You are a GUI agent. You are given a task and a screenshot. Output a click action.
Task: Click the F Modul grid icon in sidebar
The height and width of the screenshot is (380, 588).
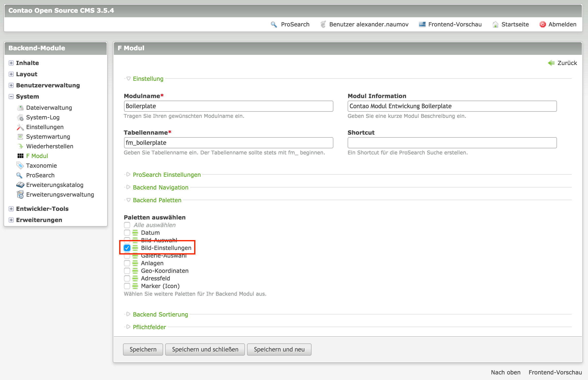coord(20,156)
